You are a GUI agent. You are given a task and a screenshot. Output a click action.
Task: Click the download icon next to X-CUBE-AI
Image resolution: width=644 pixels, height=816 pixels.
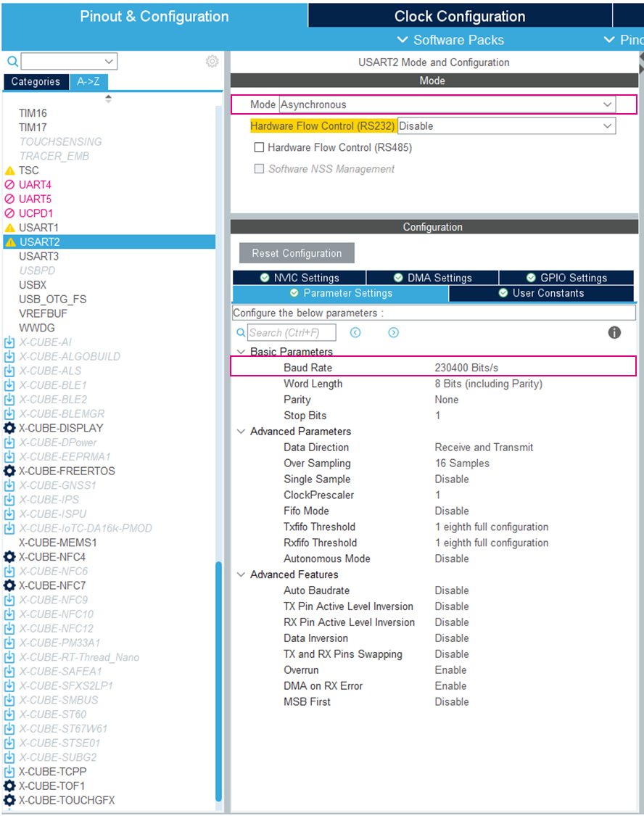click(9, 342)
